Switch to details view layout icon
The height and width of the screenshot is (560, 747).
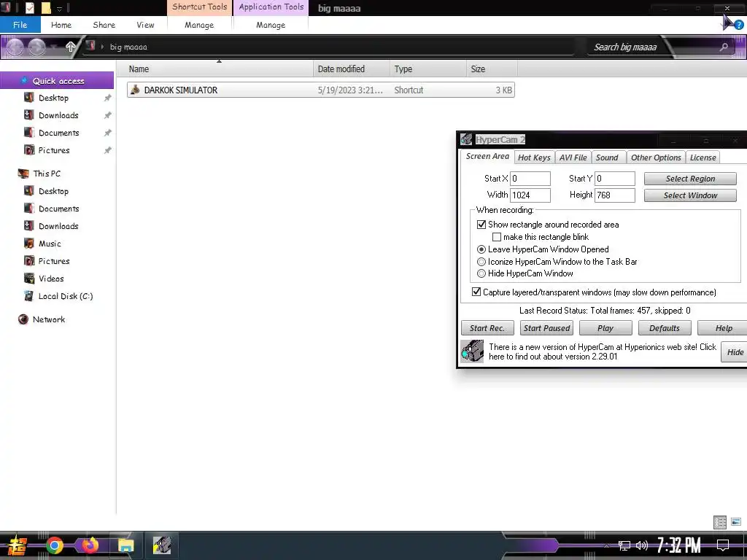[x=720, y=522]
